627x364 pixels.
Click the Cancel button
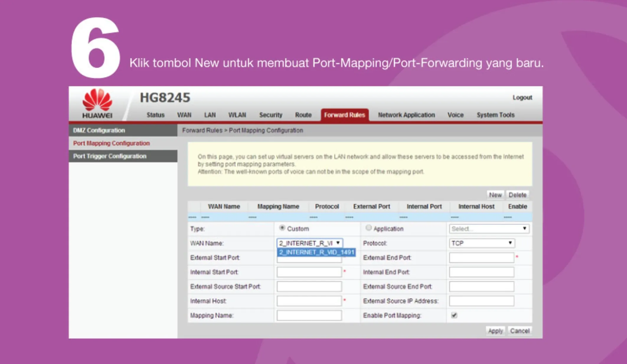pos(519,331)
